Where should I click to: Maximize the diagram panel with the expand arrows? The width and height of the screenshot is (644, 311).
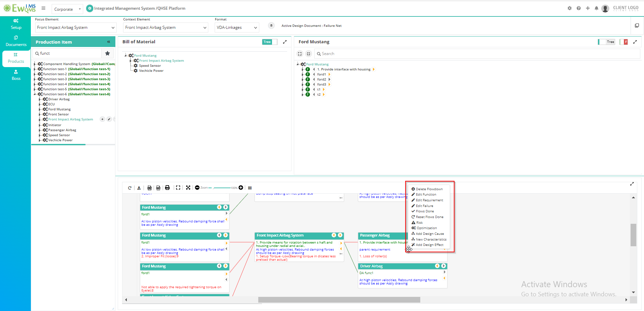click(x=632, y=184)
